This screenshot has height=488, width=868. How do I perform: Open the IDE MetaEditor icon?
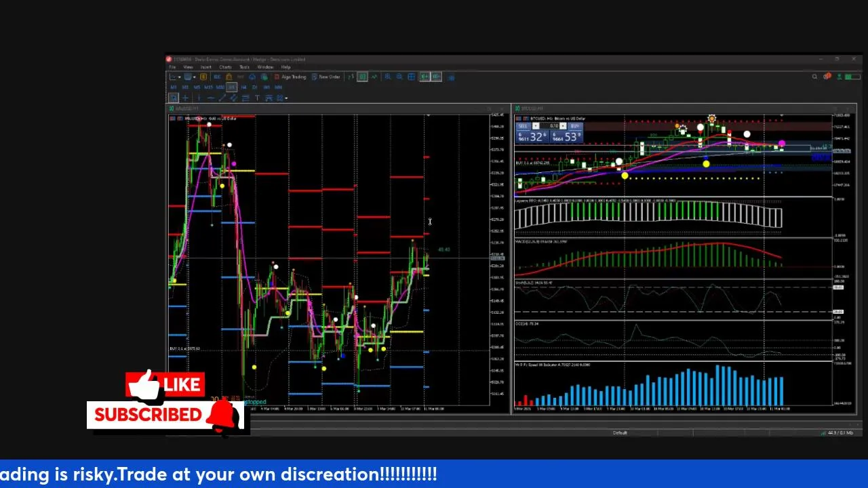click(x=217, y=77)
